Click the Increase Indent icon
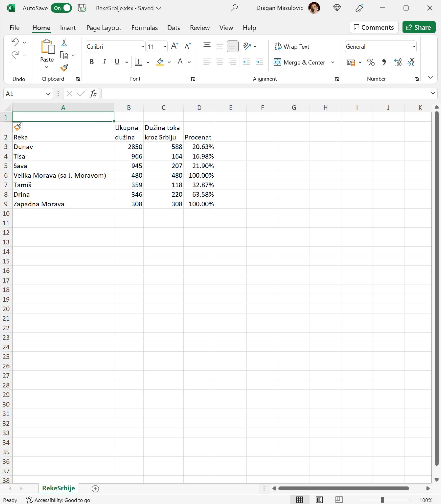Viewport: 441px width, 504px height. tap(260, 62)
